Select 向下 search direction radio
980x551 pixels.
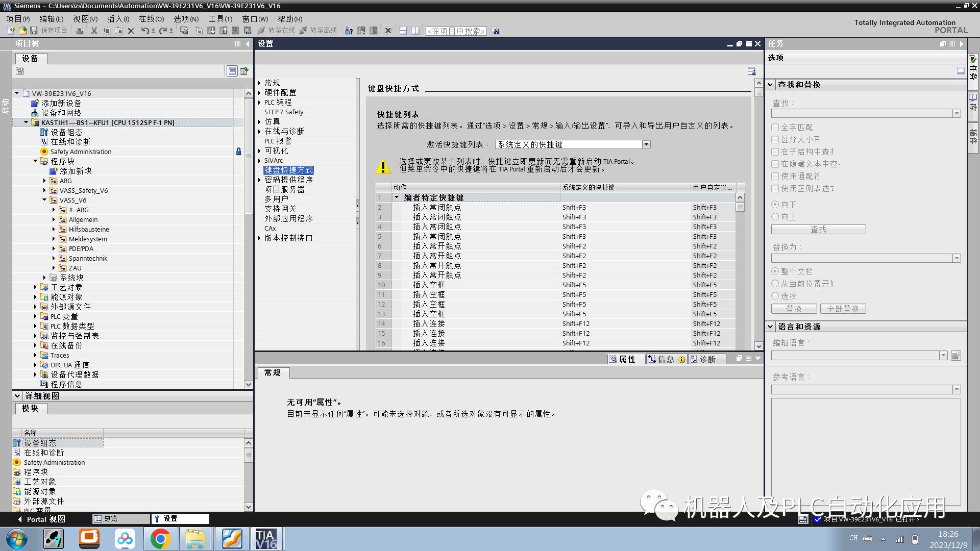click(775, 205)
